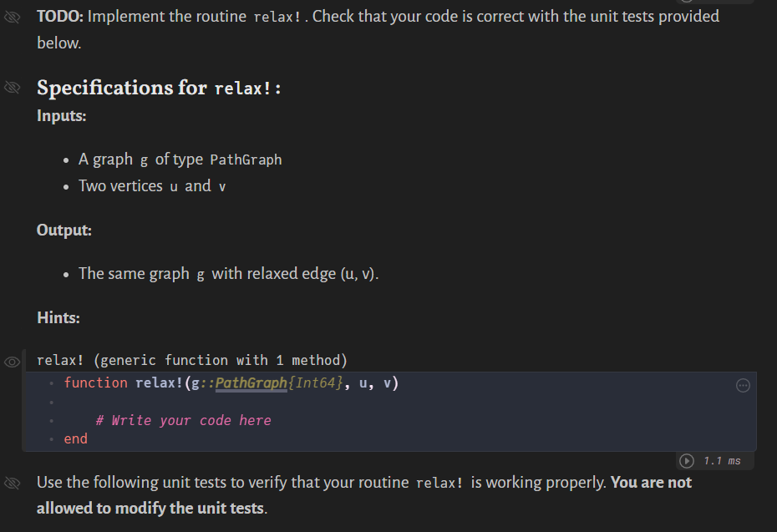Show hidden code of the TODO cell
The height and width of the screenshot is (532, 777).
[x=12, y=17]
